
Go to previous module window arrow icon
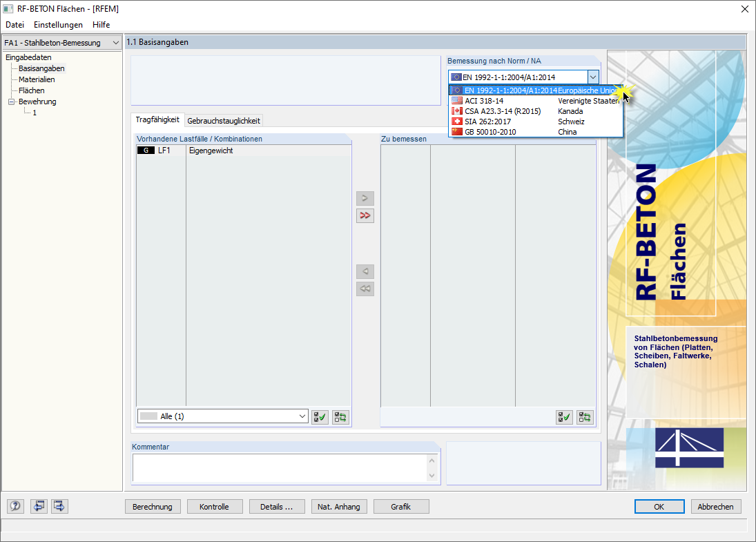click(39, 506)
